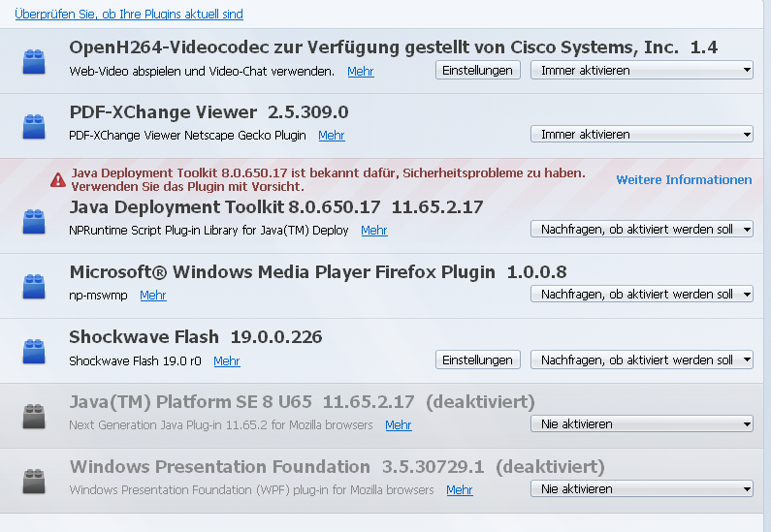The image size is (771, 532).
Task: Click 'Mehr' link for OpenH264-Videocodec
Action: coord(361,72)
